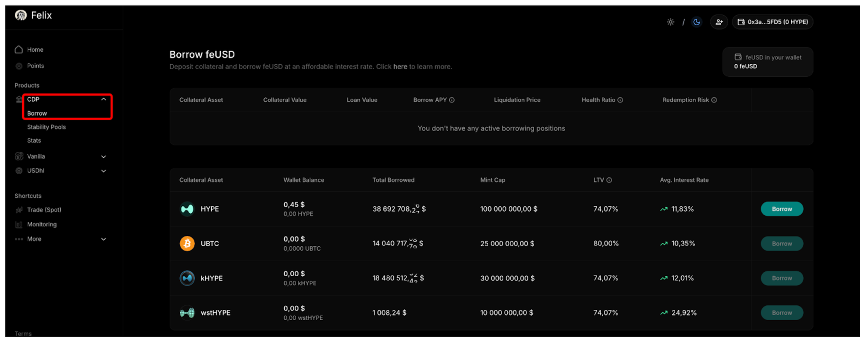Switch to dark theme moon icon
The image size is (868, 344).
697,22
